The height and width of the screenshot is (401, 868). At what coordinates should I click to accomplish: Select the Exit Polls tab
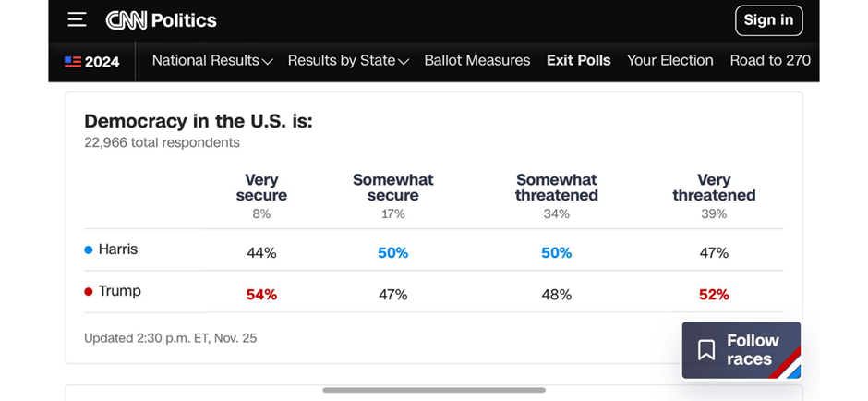578,61
